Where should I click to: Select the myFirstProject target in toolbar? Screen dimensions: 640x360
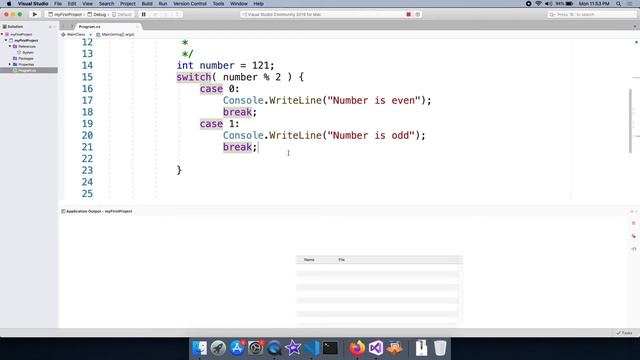click(x=65, y=14)
